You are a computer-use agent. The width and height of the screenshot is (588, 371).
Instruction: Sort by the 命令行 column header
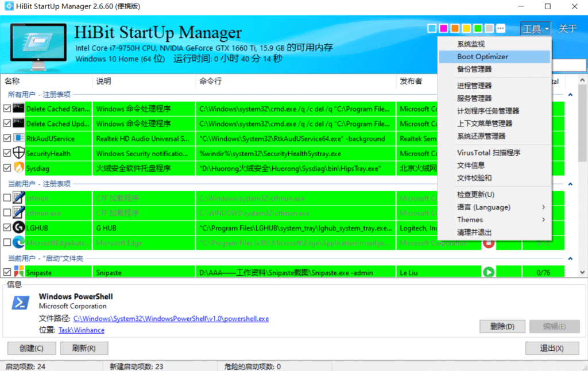(296, 81)
